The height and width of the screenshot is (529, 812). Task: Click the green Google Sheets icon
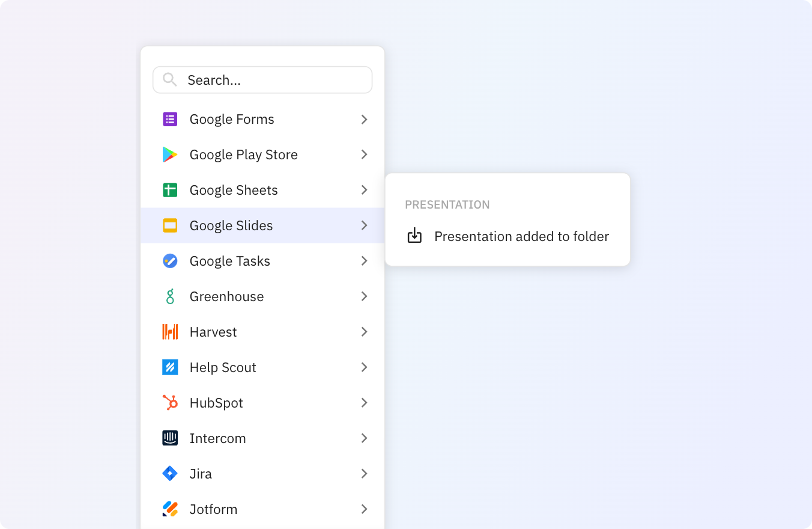(170, 190)
